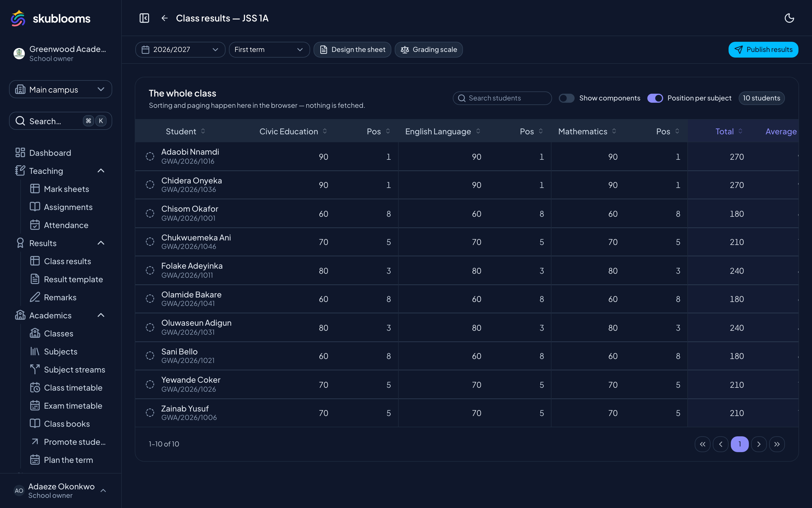Select Chidera Onyeka row circle

[x=150, y=185]
